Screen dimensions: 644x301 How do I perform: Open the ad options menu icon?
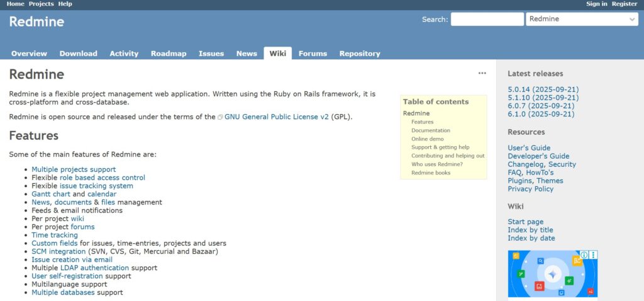594,255
